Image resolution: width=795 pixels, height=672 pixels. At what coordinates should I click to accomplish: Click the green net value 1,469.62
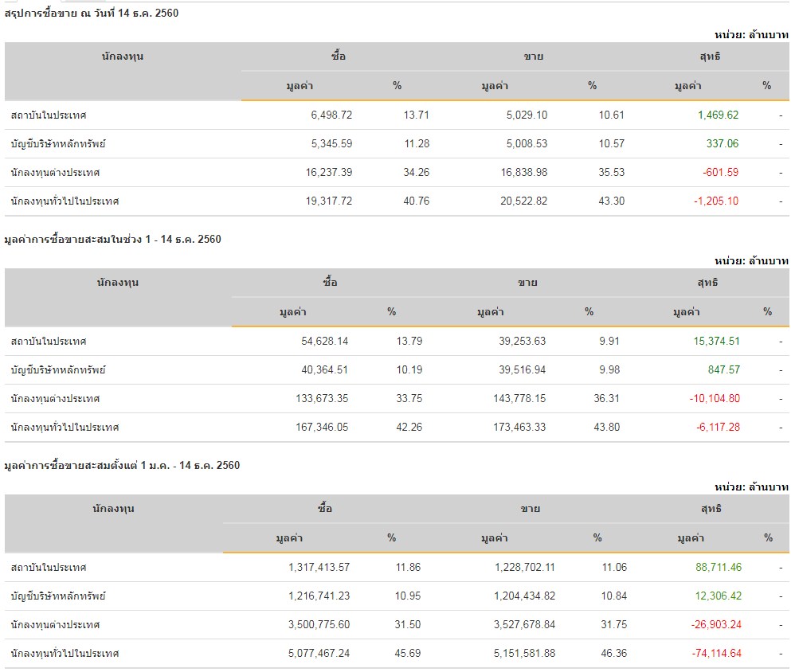click(x=718, y=115)
